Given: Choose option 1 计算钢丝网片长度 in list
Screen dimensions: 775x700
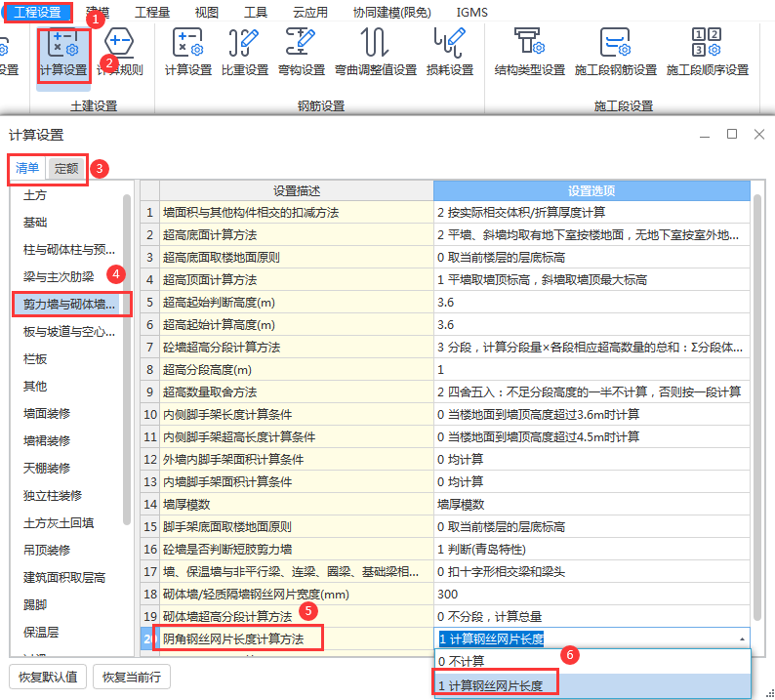Looking at the screenshot, I should pos(592,685).
